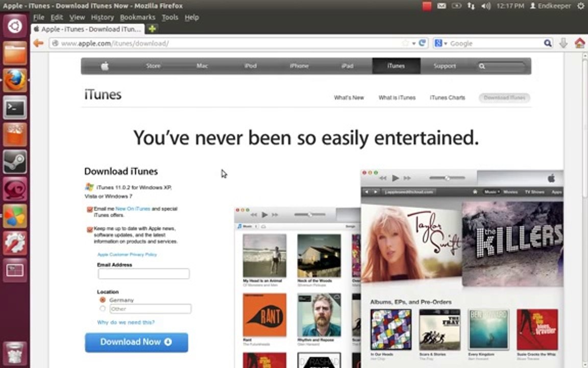Screen dimensions: 588x368
Task: Open the Trash in launcher
Action: [15, 353]
